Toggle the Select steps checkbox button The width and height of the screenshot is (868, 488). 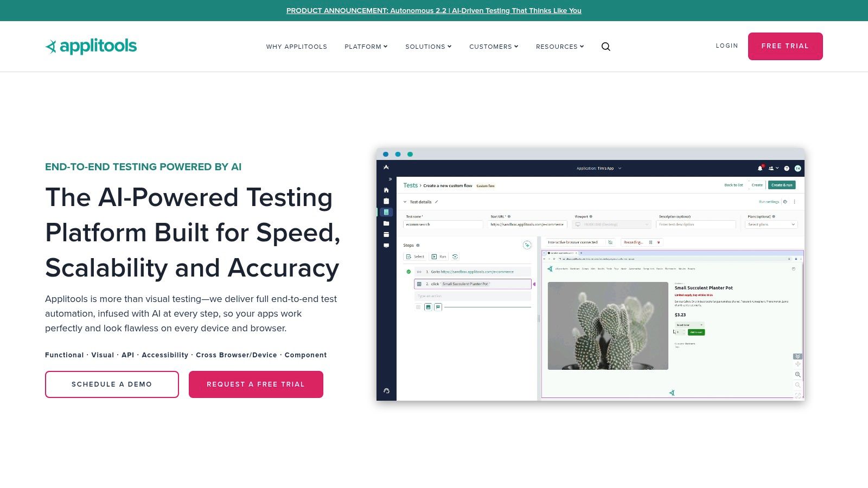pyautogui.click(x=416, y=256)
